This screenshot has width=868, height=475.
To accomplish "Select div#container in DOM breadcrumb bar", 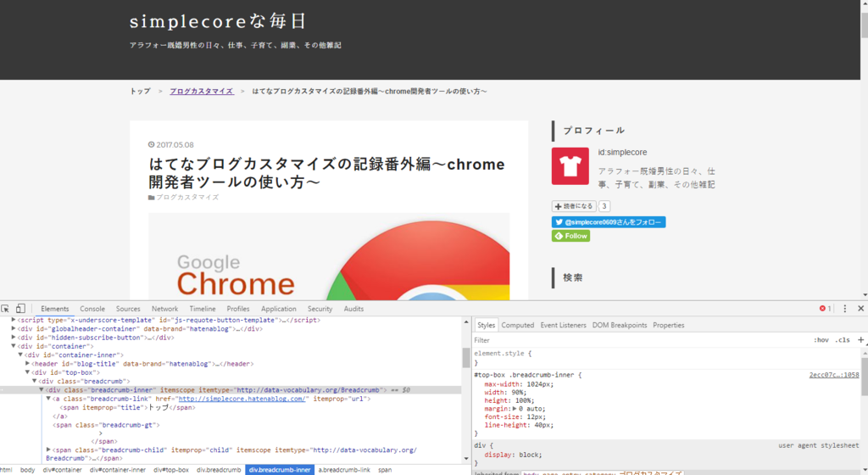I will [x=62, y=469].
